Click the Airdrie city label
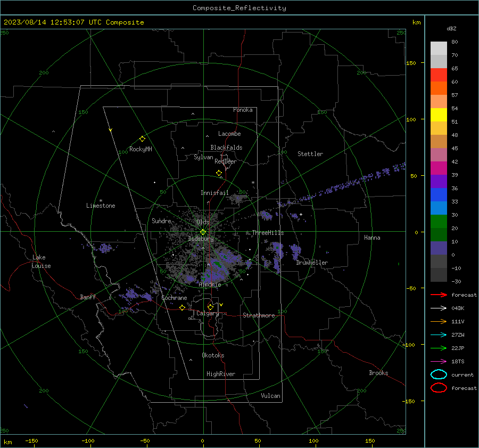Image resolution: width=479 pixels, height=448 pixels. [210, 284]
